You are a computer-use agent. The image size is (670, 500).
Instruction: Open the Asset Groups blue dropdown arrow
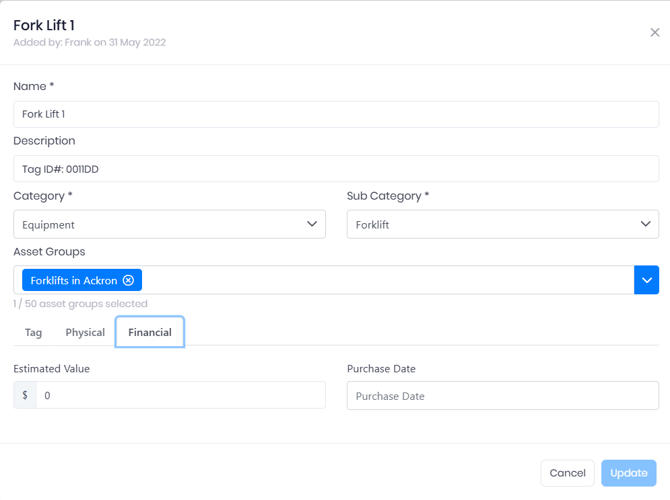646,280
